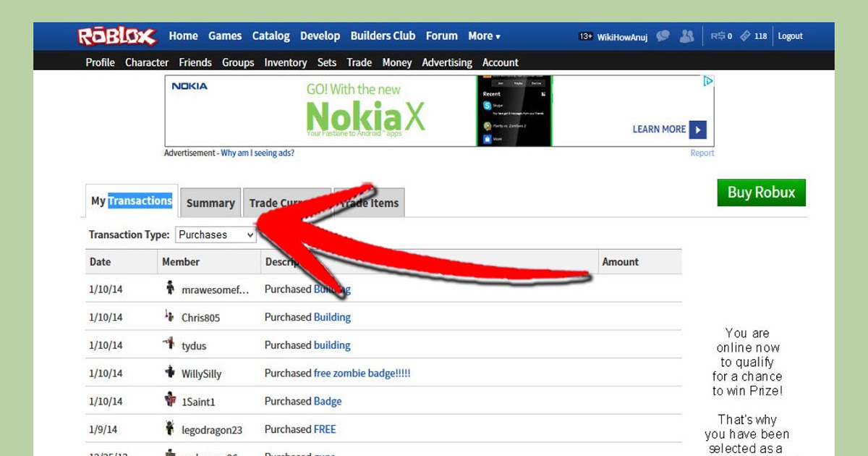Click the Buy Robux button
Screen dimensions: 868x456
[x=761, y=193]
